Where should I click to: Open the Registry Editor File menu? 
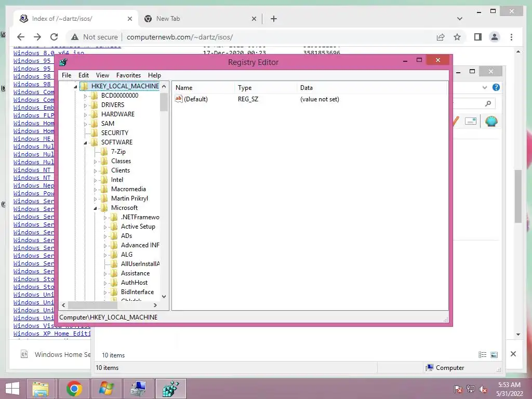(x=66, y=75)
